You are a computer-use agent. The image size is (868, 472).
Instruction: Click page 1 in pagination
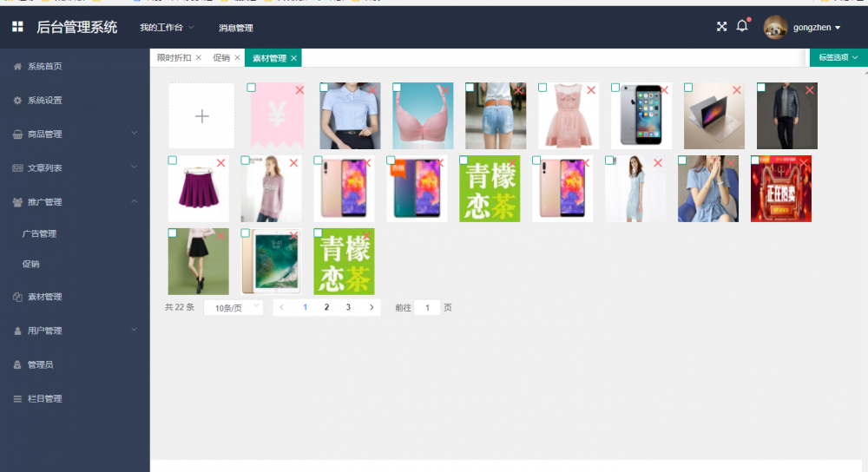point(305,308)
